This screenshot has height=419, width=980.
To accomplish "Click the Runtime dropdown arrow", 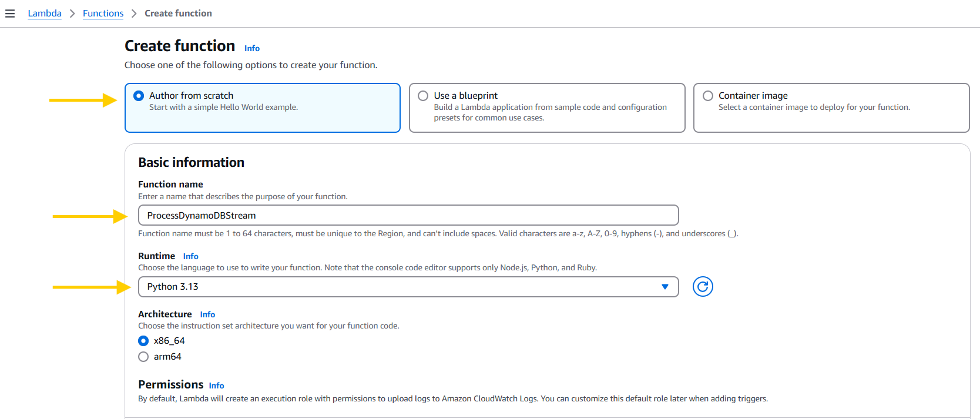I will [x=664, y=287].
